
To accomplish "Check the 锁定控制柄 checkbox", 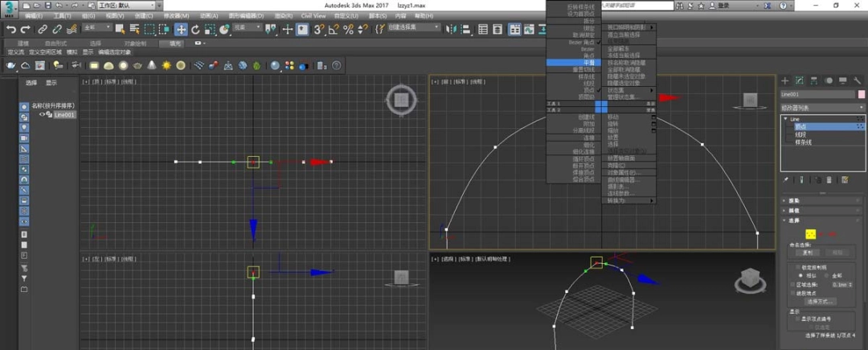I will [x=796, y=267].
